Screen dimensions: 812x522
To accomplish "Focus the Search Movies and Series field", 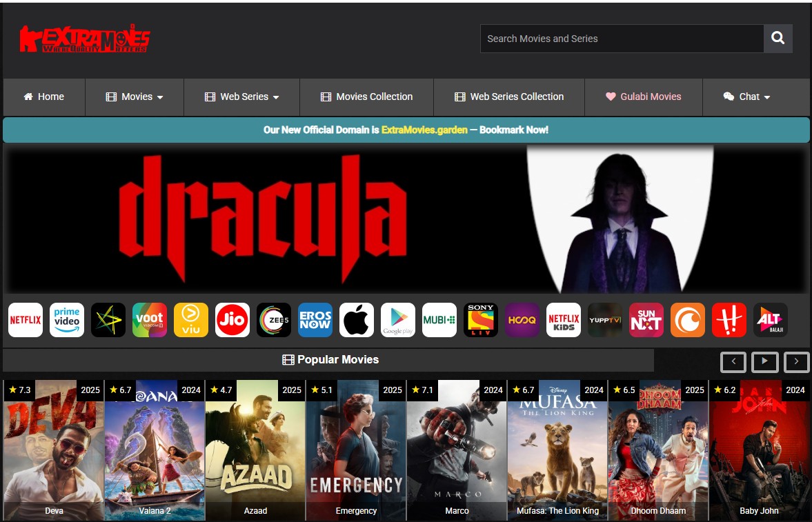I will point(622,39).
